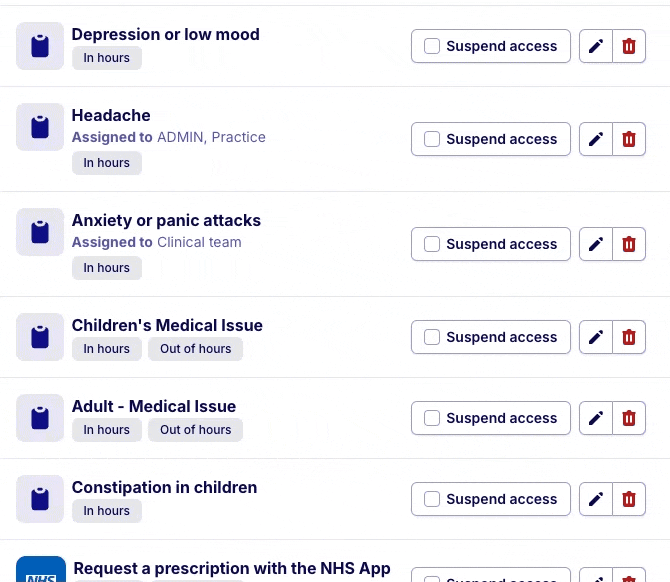Edit the Adult - Medical Issue entry
This screenshot has width=670, height=582.
click(596, 418)
